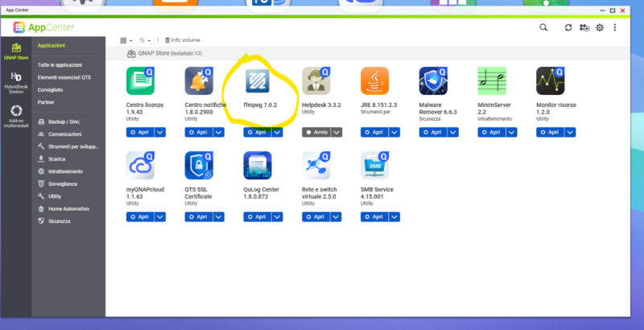Click the Info volume link
644x330 pixels.
point(183,39)
